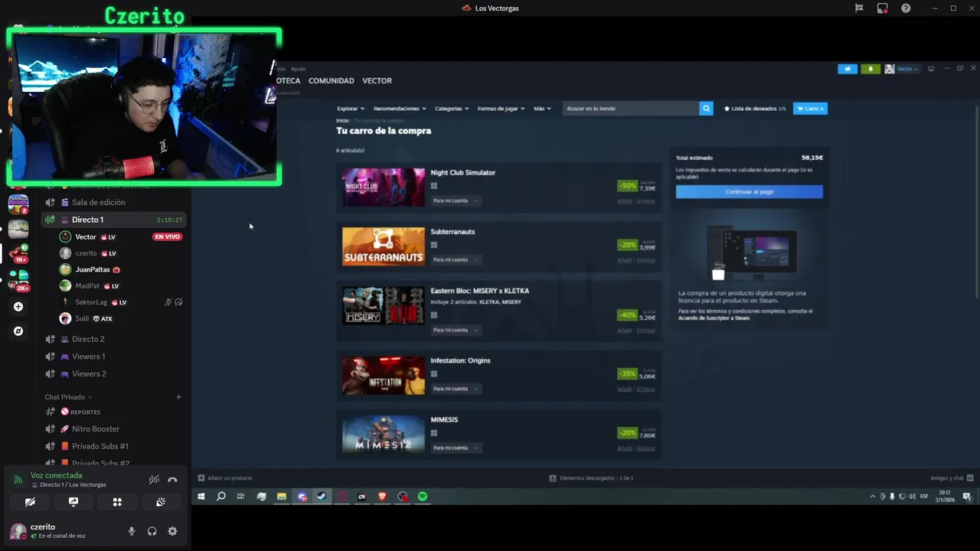Open the Discord soundboard
This screenshot has width=980, height=551.
(x=161, y=502)
